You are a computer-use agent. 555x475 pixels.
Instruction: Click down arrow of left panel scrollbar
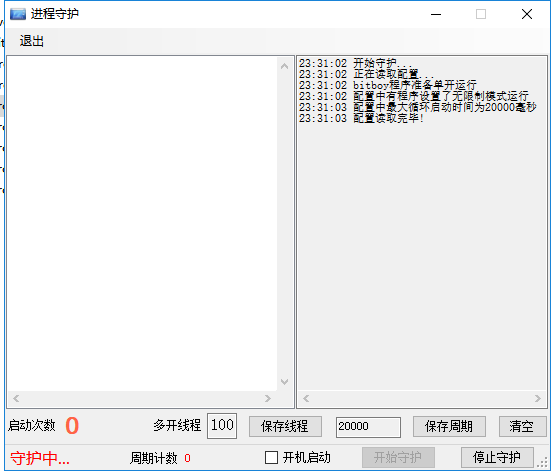(x=284, y=382)
